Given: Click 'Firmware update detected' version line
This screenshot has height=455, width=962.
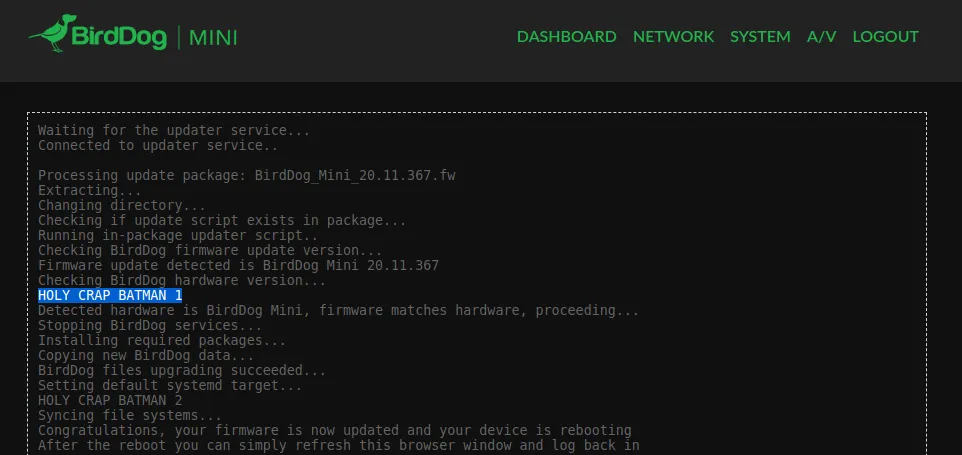Looking at the screenshot, I should pos(238,266).
